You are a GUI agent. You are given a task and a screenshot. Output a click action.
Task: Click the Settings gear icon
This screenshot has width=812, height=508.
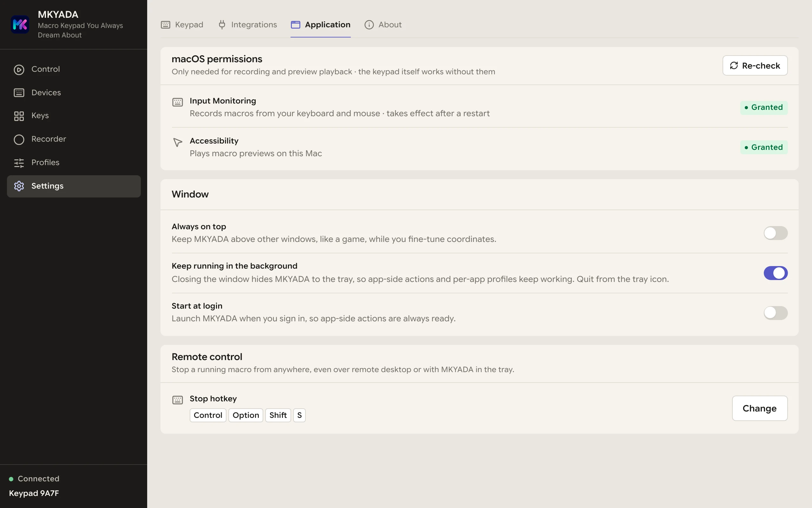(19, 186)
